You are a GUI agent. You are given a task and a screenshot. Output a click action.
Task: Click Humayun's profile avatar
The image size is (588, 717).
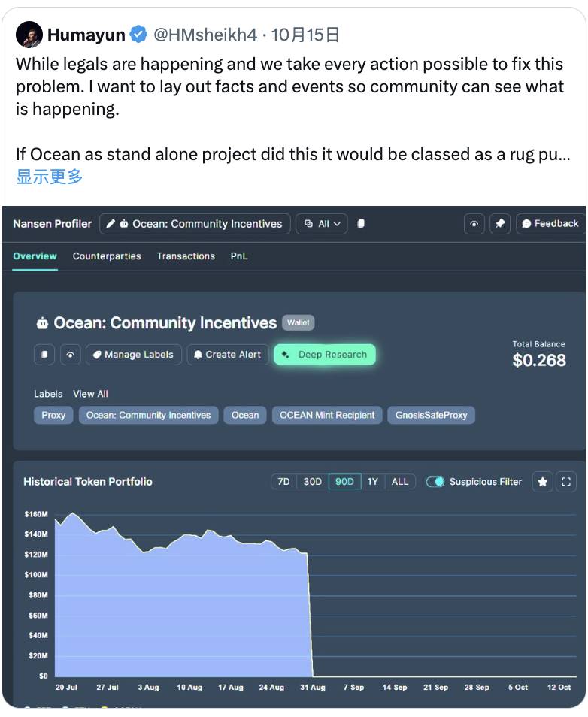click(29, 35)
